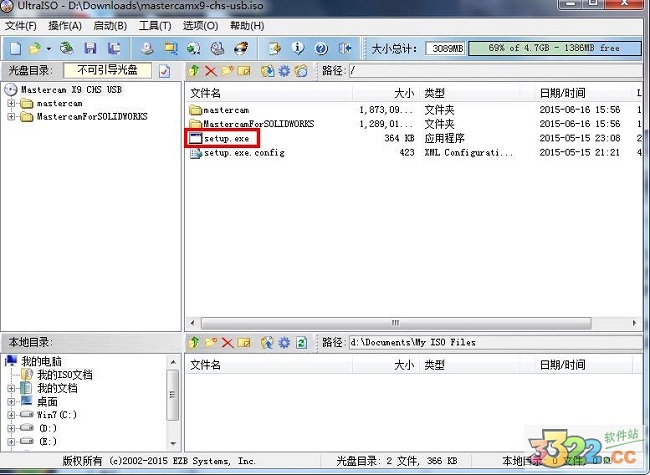Select the setup.exe.config file row
The height and width of the screenshot is (475, 650).
(412, 153)
